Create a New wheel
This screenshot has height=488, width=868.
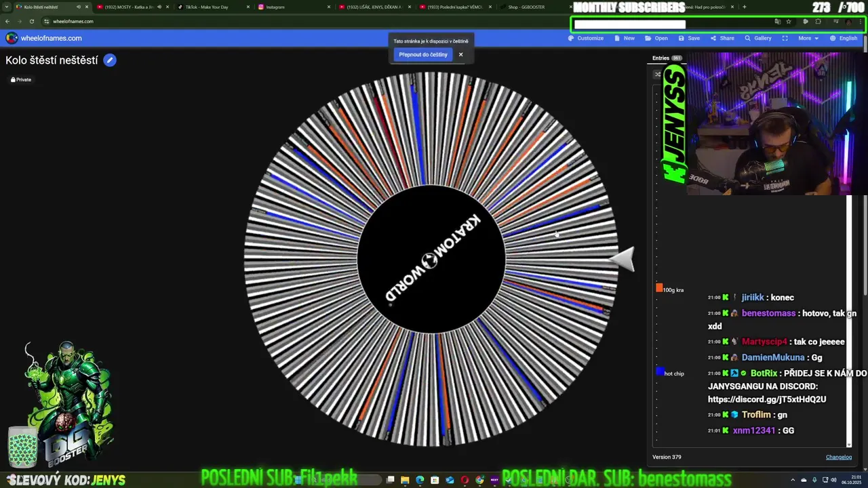625,38
